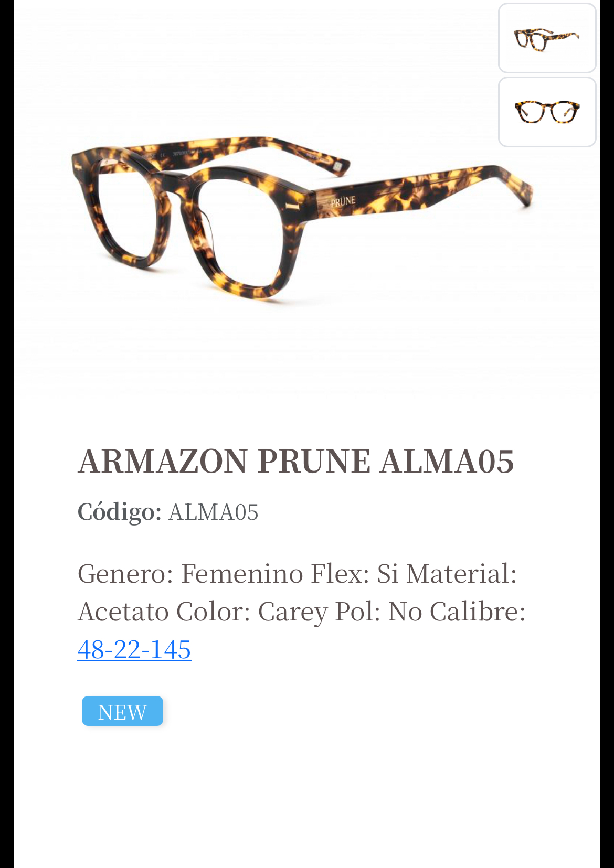
Task: Click the Material: word in the description
Action: coord(462,573)
